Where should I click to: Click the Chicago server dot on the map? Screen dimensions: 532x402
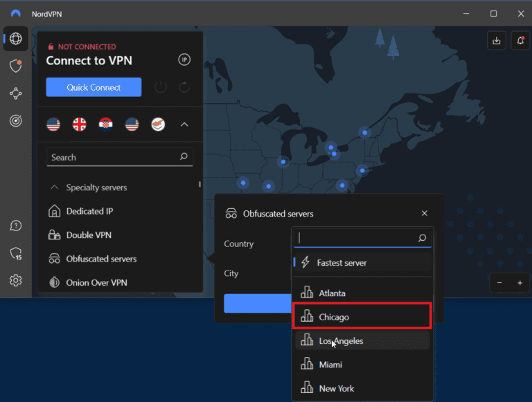point(283,162)
